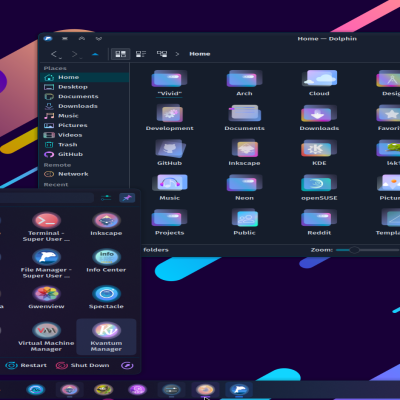Select the Projects folder icon
Viewport: 400px width, 400px height.
coord(169,218)
